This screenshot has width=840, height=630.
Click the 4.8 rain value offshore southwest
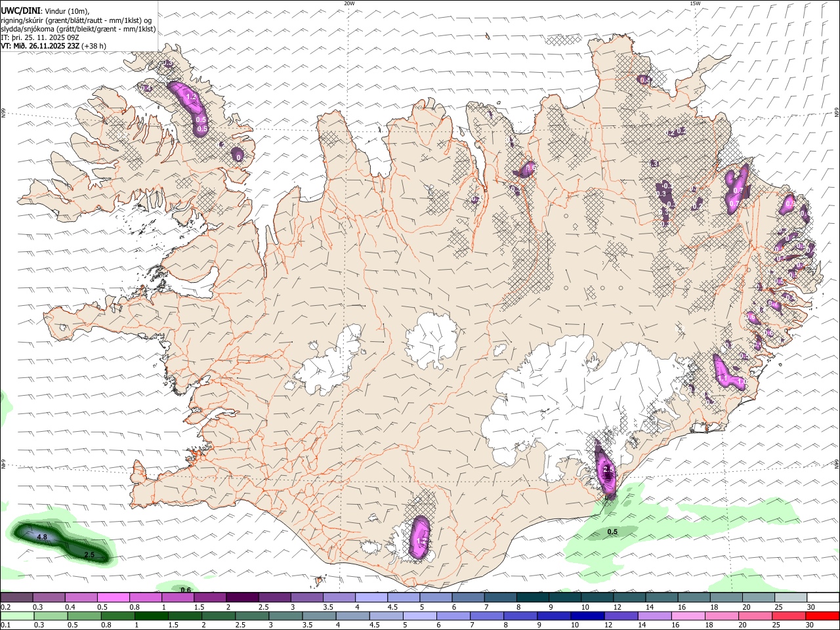[41, 537]
